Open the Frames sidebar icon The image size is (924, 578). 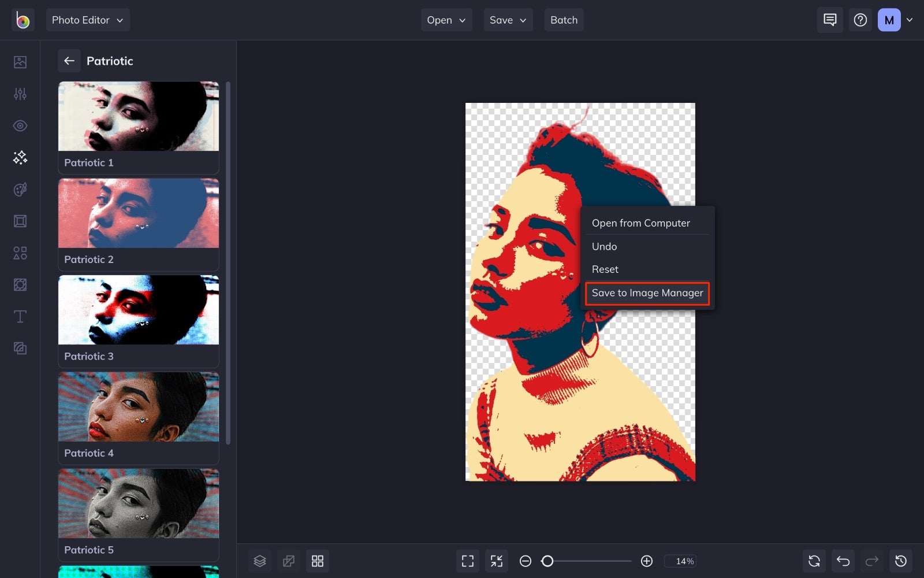[20, 221]
